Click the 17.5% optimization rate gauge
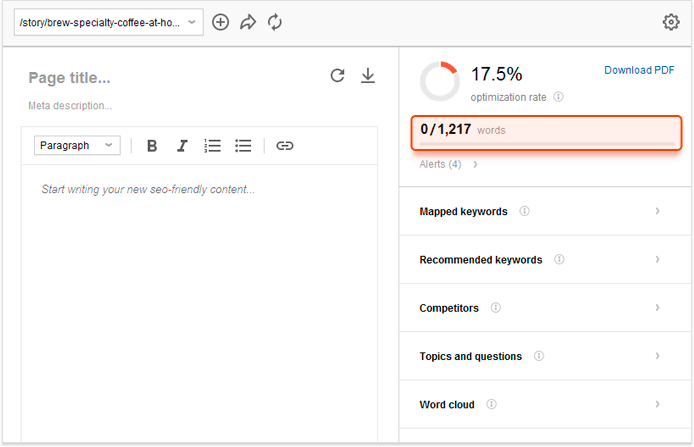The height and width of the screenshot is (447, 694). pyautogui.click(x=440, y=81)
